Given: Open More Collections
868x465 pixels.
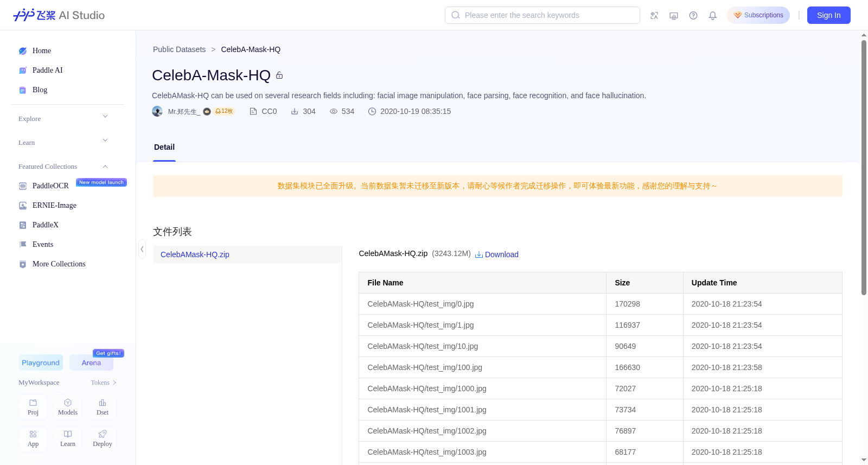Looking at the screenshot, I should point(59,264).
